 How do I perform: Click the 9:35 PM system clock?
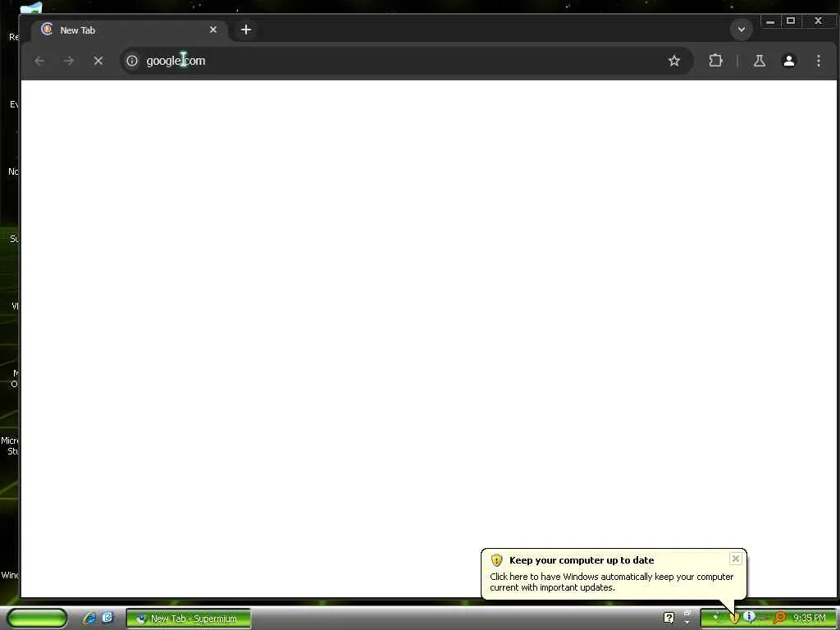tap(810, 619)
